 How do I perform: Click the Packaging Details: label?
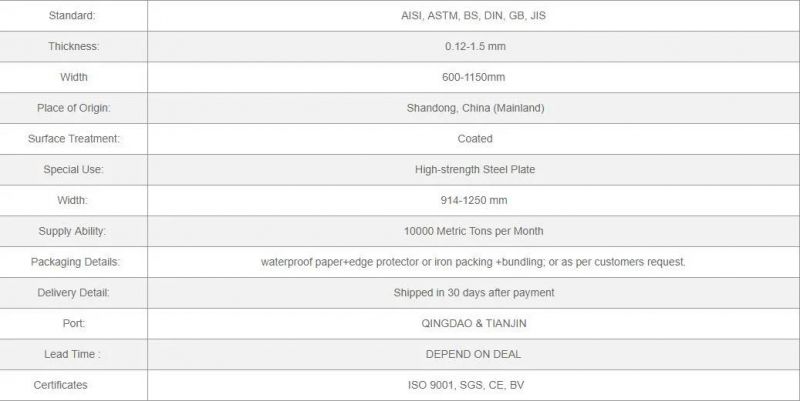coord(75,262)
